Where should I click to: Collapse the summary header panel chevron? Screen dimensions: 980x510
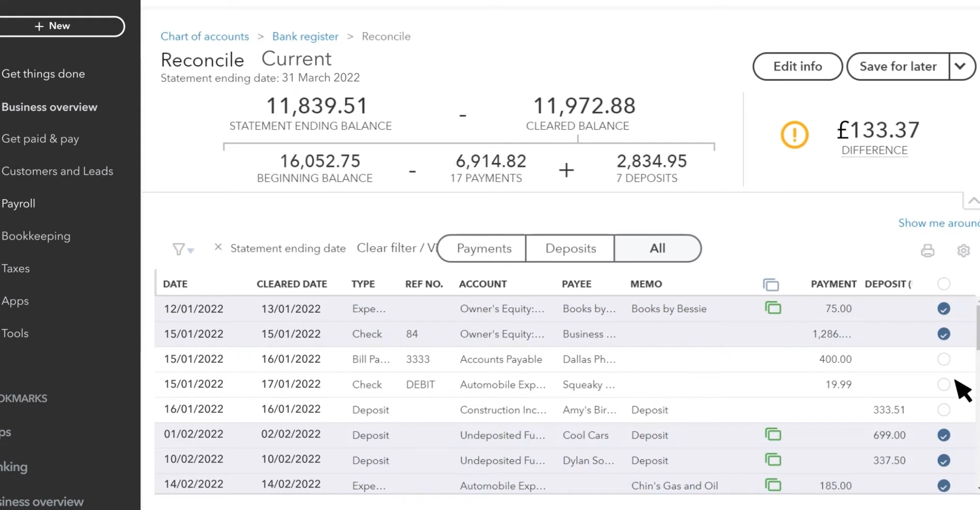(x=973, y=201)
